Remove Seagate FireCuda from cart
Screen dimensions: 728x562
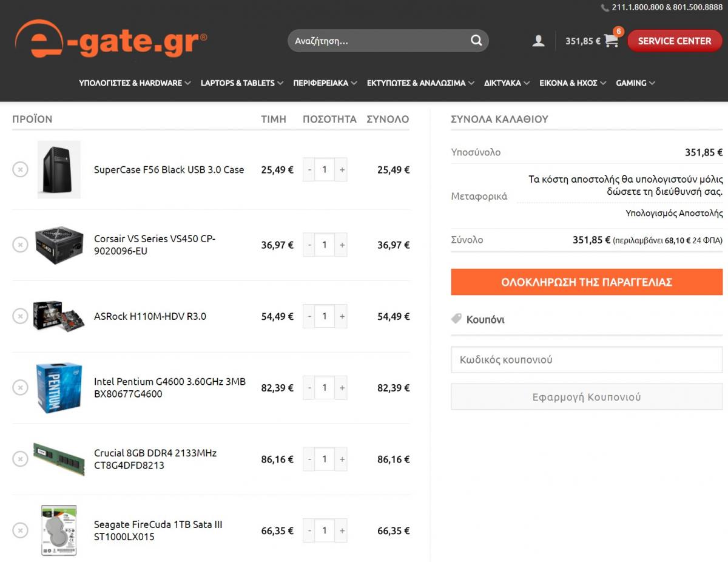pos(20,530)
